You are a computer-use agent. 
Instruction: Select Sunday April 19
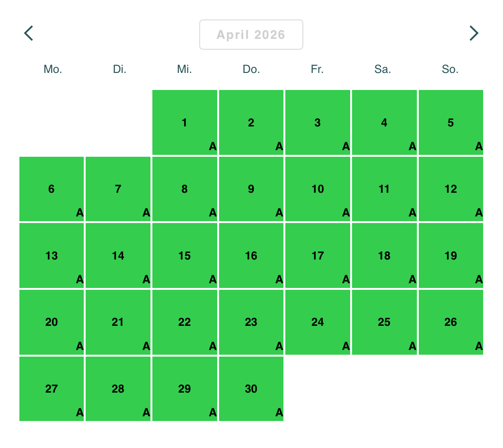point(450,256)
